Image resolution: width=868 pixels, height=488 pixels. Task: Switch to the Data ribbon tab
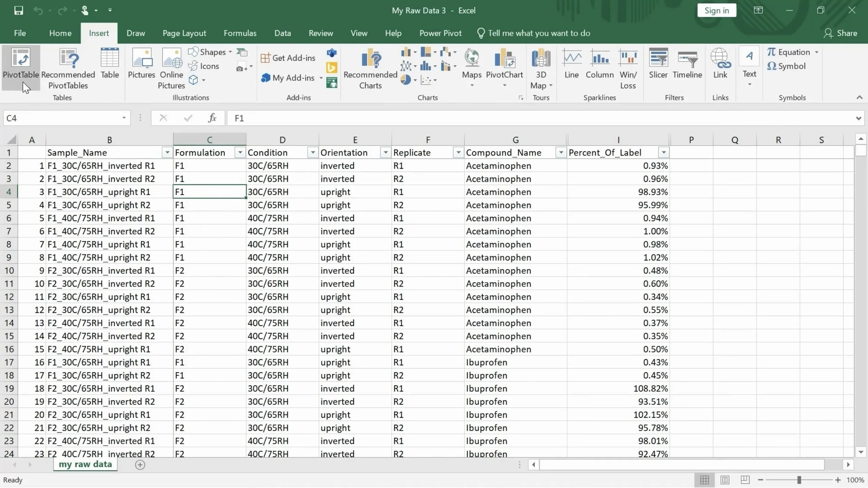pyautogui.click(x=282, y=33)
